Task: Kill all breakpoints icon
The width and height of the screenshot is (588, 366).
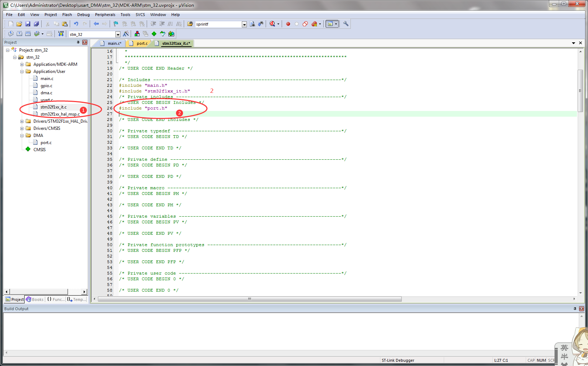Action: [314, 24]
